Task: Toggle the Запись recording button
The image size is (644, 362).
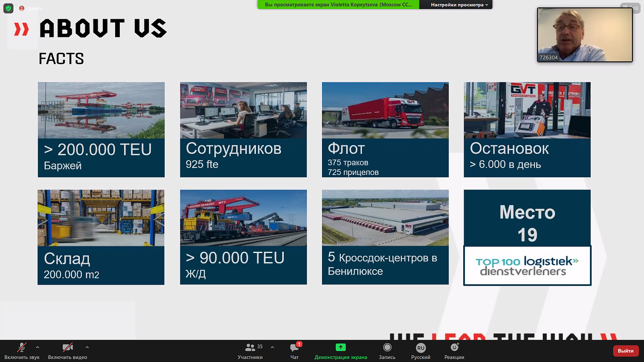Action: (387, 348)
